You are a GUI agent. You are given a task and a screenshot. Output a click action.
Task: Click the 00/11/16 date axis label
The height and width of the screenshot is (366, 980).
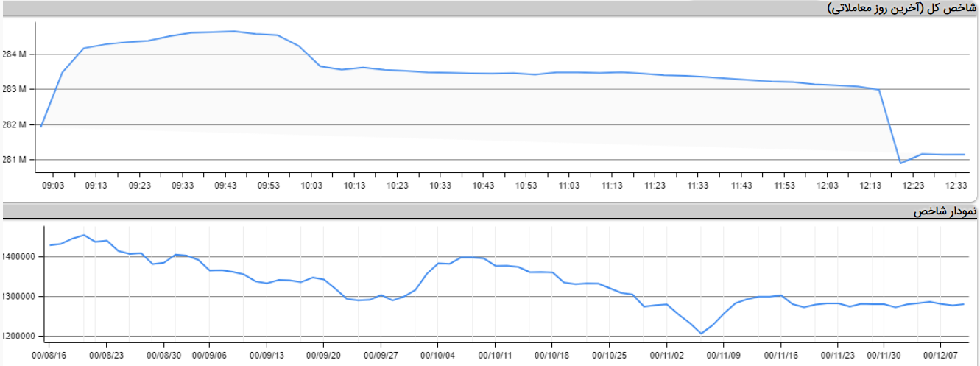[x=781, y=354]
